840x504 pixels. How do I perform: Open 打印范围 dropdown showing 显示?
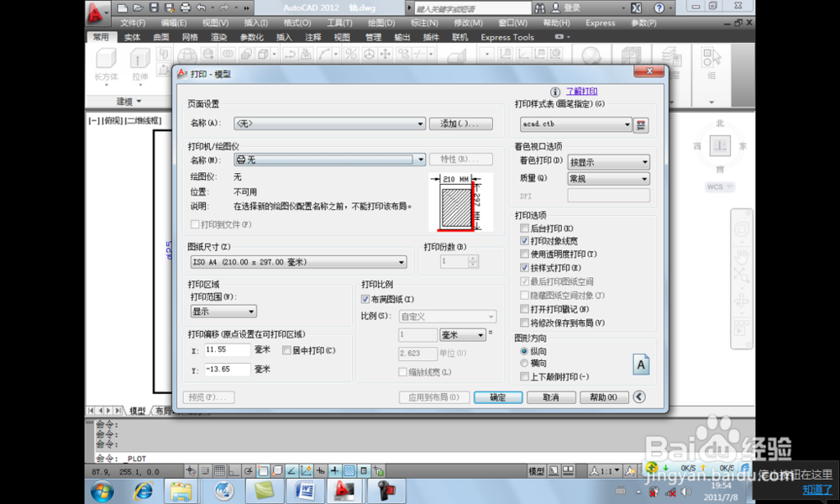coord(223,311)
